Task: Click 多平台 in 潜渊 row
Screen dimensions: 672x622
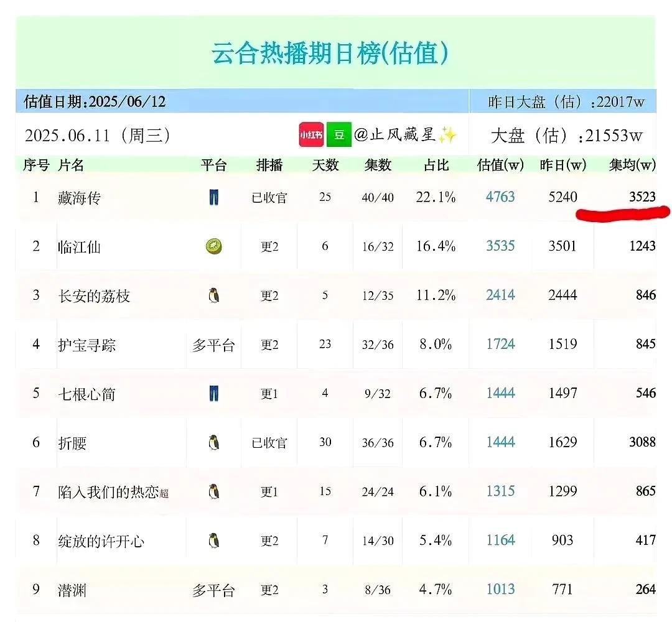Action: coord(213,590)
